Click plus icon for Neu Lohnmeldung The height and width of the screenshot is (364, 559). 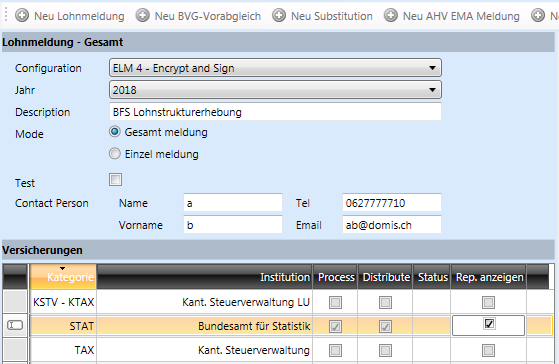(22, 16)
